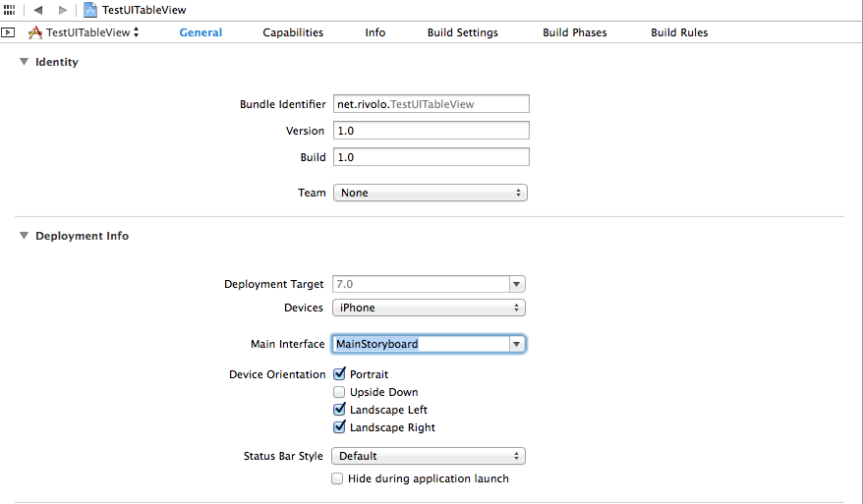Click the Bundle Identifier field
Image resolution: width=863 pixels, height=504 pixels.
pos(431,104)
